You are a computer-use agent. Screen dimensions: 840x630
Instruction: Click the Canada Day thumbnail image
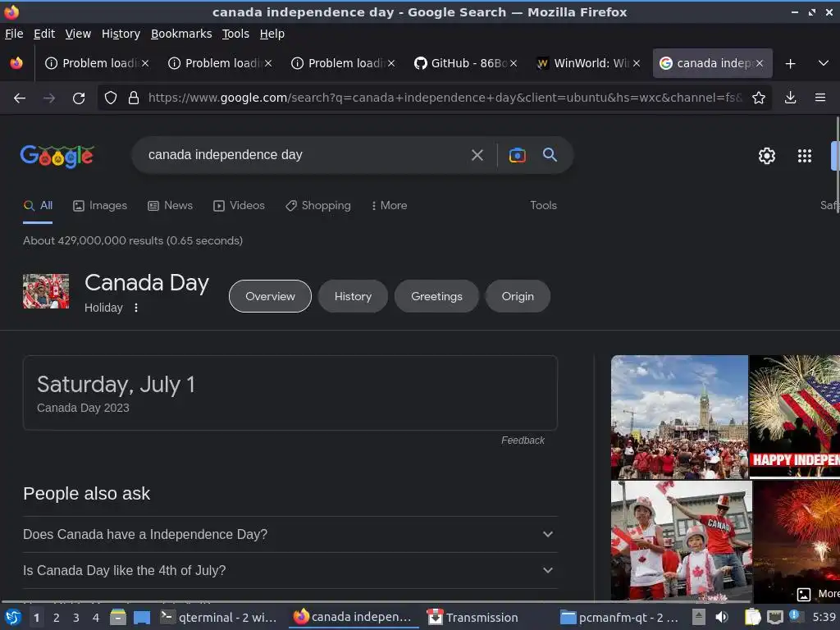coord(46,291)
